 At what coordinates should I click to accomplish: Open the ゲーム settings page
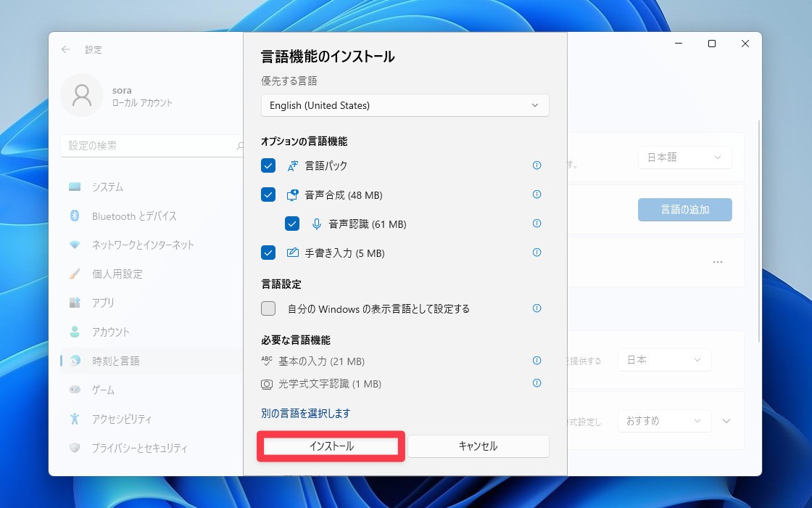click(152, 390)
